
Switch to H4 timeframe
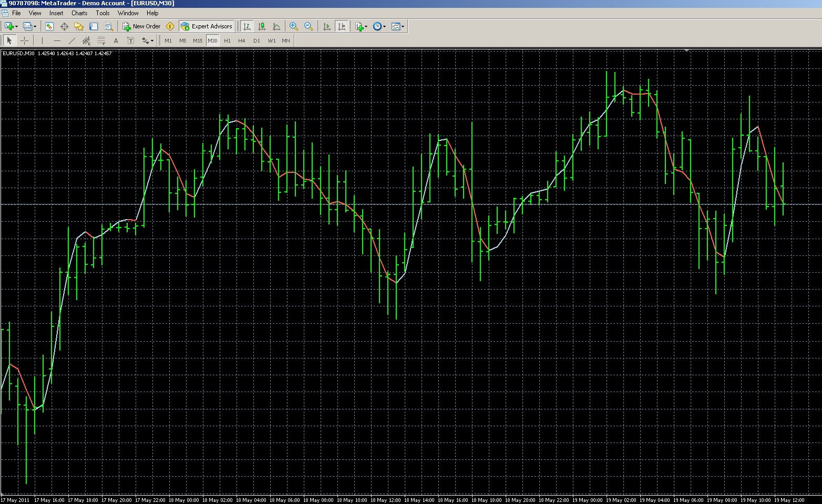[242, 40]
